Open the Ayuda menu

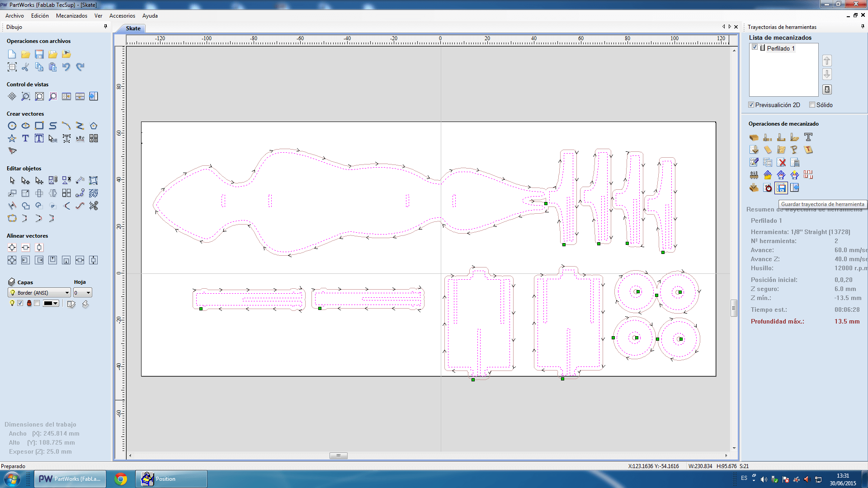tap(150, 15)
